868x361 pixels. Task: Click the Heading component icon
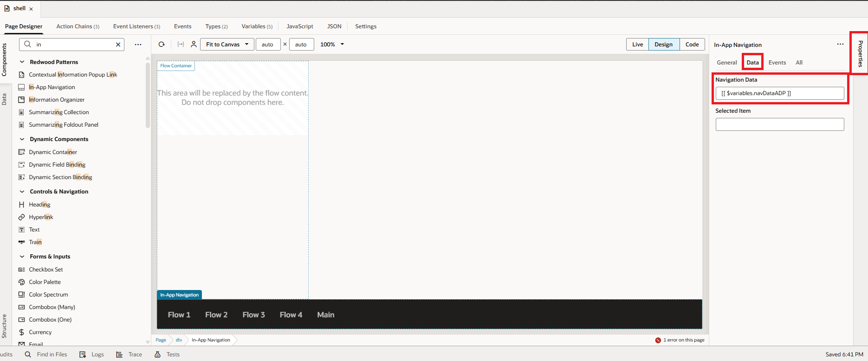pyautogui.click(x=21, y=205)
